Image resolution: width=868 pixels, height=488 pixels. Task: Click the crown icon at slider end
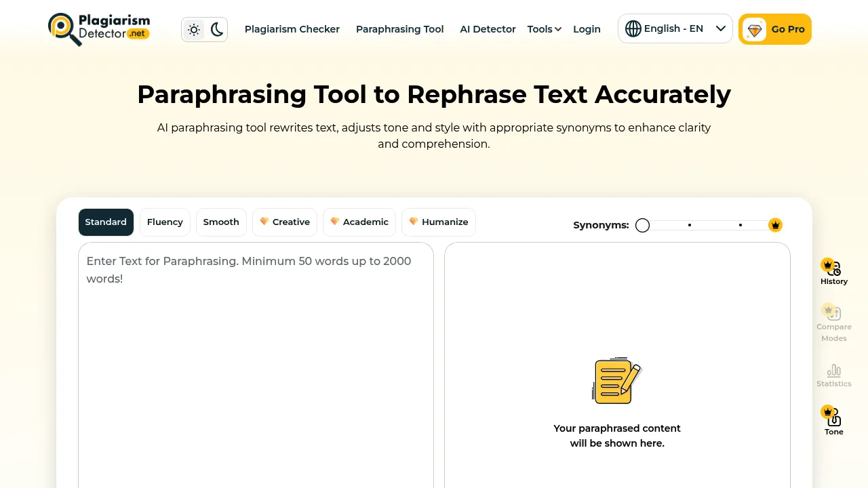(x=775, y=224)
